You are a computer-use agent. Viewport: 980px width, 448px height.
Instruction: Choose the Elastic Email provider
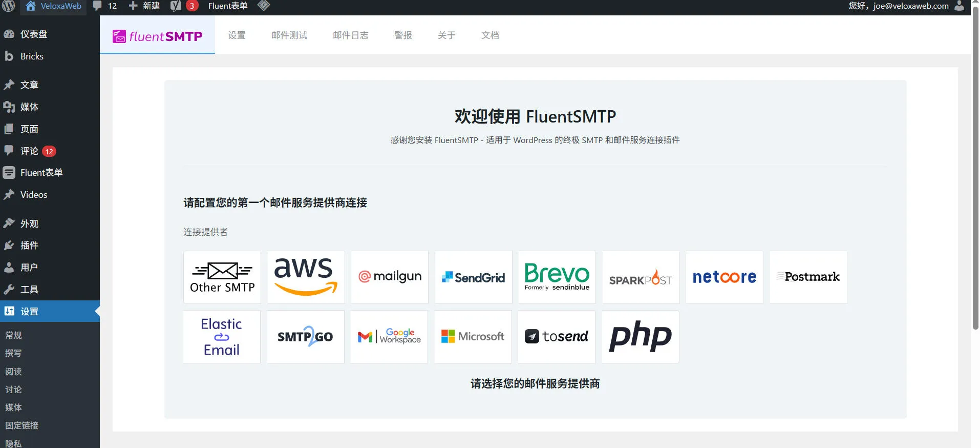(222, 337)
